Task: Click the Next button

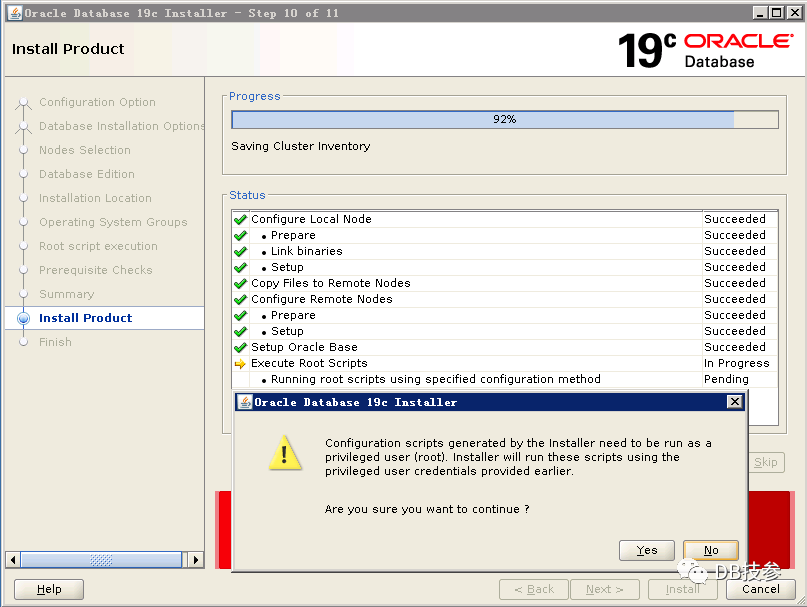Action: [x=605, y=589]
